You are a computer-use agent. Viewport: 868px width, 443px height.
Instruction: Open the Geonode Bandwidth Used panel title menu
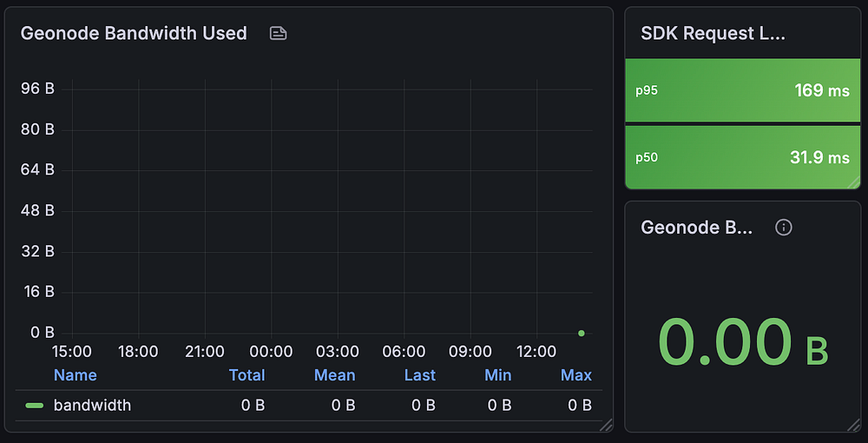(134, 33)
